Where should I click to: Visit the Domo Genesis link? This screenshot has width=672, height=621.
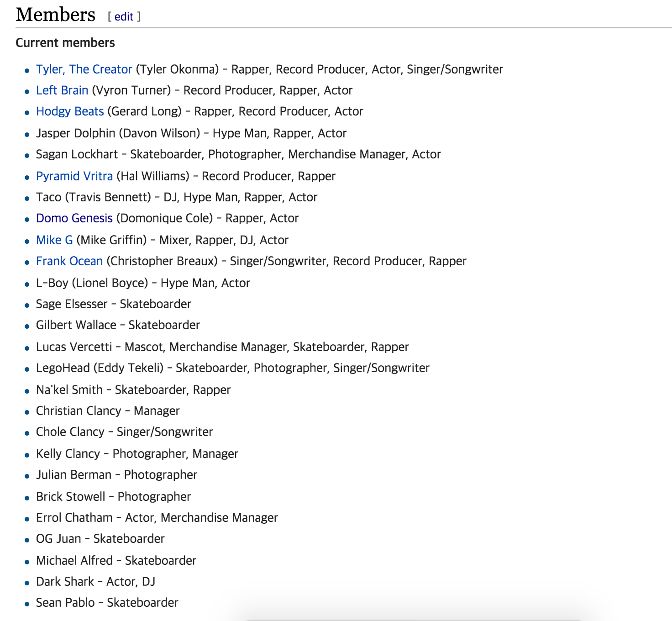pos(74,218)
